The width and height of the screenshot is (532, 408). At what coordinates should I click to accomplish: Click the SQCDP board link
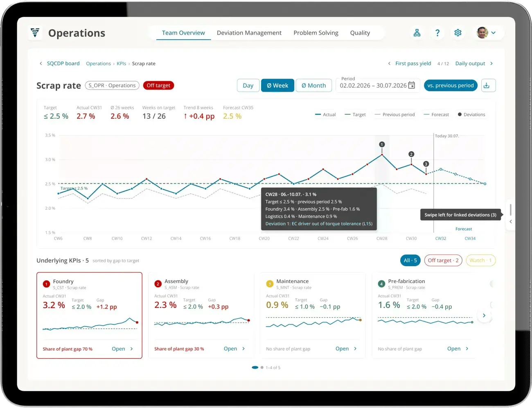pos(63,63)
